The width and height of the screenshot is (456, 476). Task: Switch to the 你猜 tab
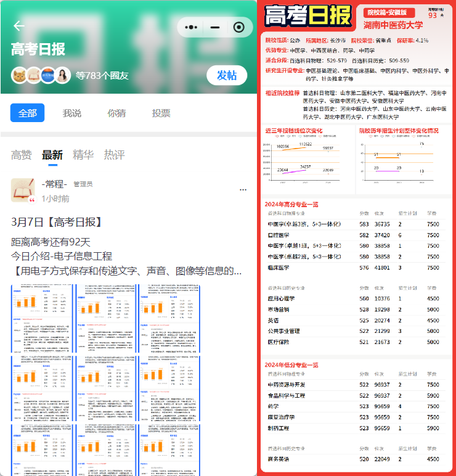[x=116, y=113]
